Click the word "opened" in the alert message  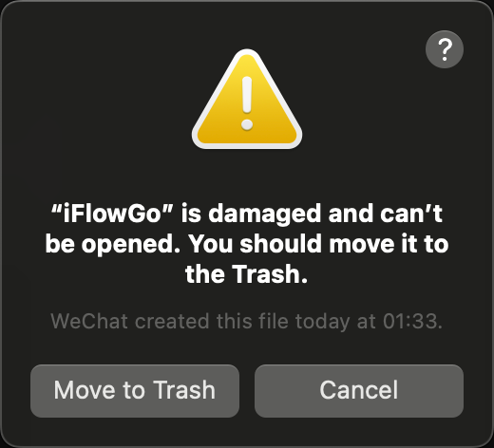pos(130,245)
